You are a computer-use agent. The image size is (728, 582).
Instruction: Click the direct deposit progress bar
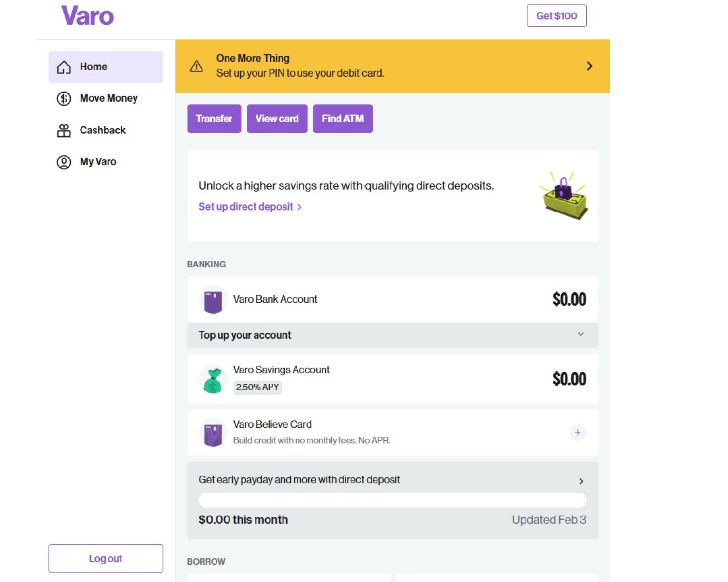coord(392,500)
